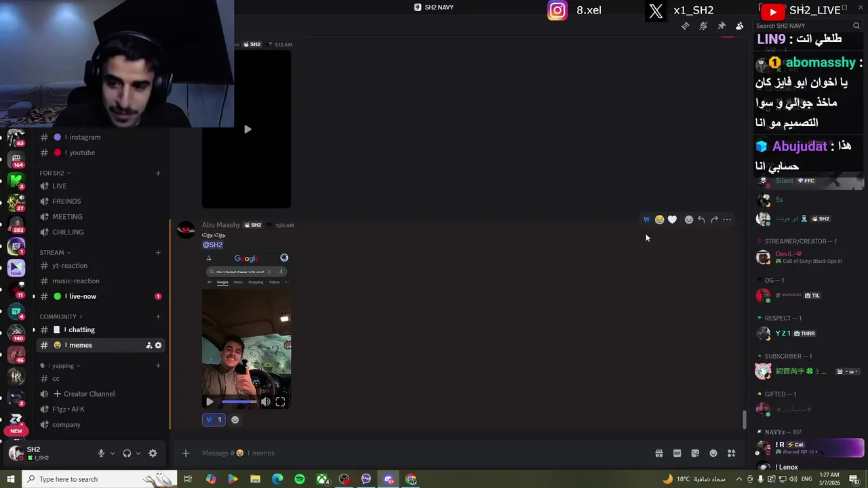
Task: React with white heart on hovered message
Action: (672, 220)
